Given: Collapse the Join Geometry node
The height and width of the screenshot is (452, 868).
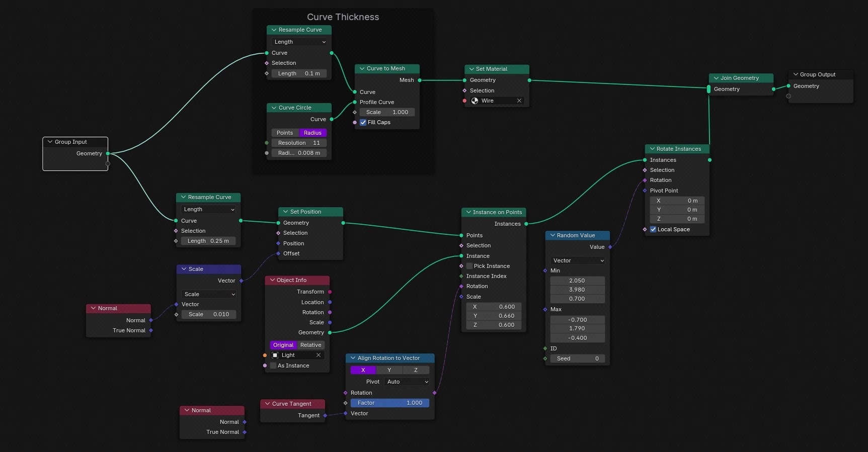Looking at the screenshot, I should click(x=716, y=78).
